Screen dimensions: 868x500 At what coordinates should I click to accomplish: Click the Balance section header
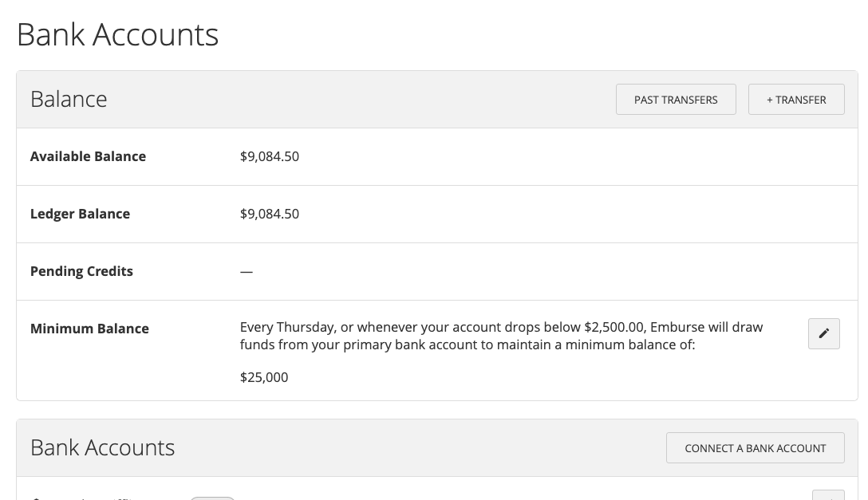click(x=69, y=99)
